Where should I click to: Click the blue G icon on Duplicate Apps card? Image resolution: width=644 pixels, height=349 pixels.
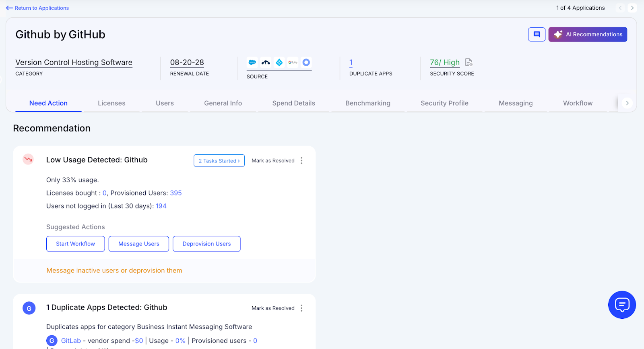coord(29,308)
